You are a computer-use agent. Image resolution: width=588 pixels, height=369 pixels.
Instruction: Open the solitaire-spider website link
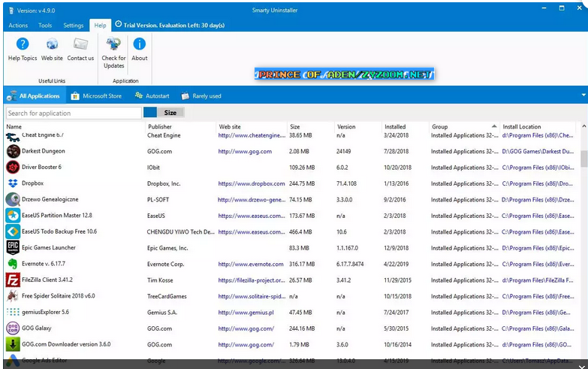[252, 297]
